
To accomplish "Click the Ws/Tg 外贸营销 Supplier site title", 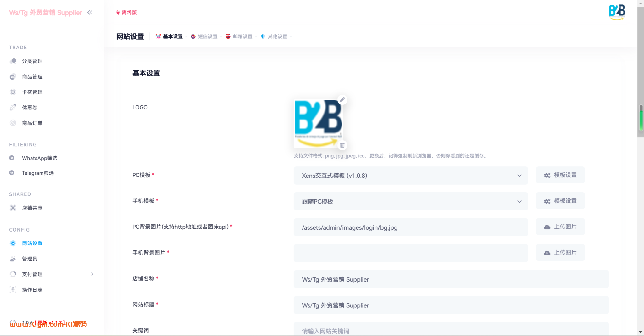I will pyautogui.click(x=46, y=13).
